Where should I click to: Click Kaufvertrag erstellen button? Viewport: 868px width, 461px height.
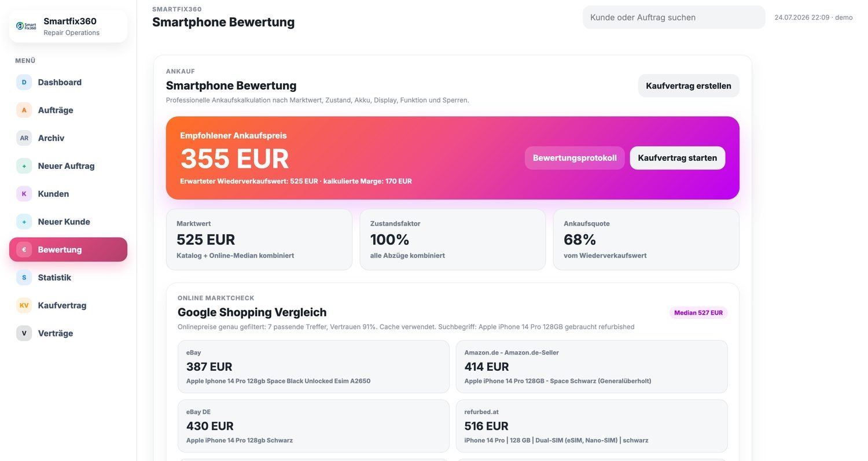pos(689,86)
